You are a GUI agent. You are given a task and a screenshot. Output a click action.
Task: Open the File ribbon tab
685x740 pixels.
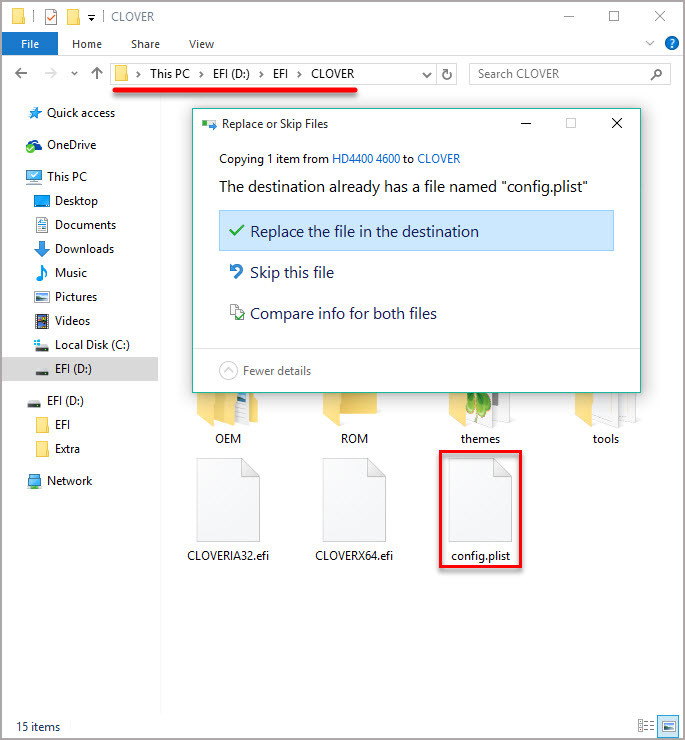click(30, 44)
